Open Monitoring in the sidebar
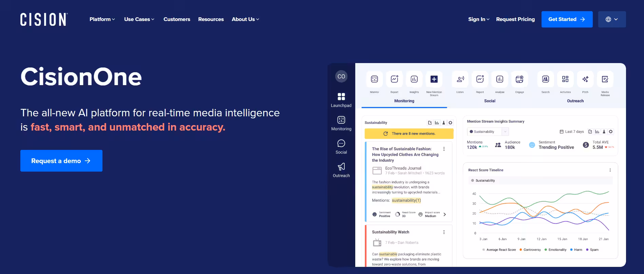Viewport: 644px width, 274px height. [341, 123]
